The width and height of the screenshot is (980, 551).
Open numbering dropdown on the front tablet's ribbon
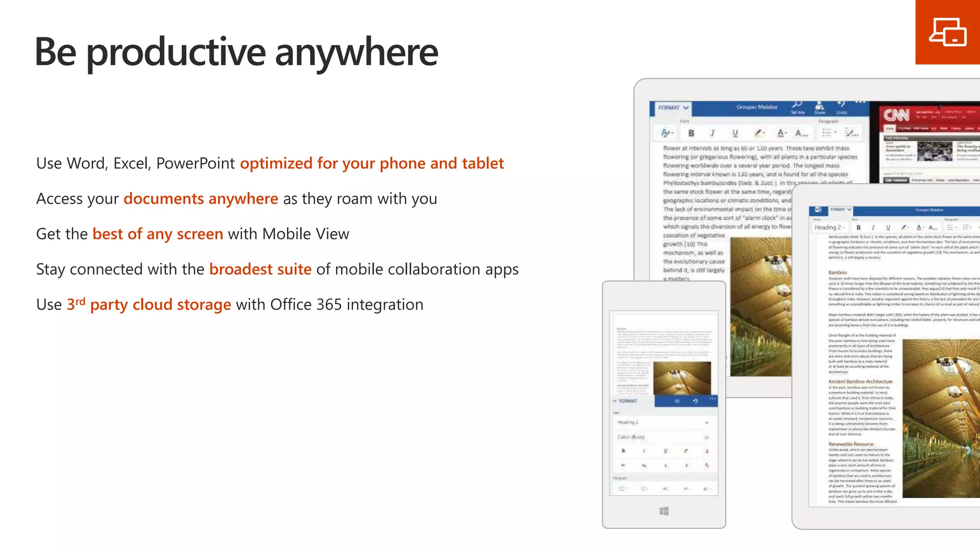[x=968, y=227]
